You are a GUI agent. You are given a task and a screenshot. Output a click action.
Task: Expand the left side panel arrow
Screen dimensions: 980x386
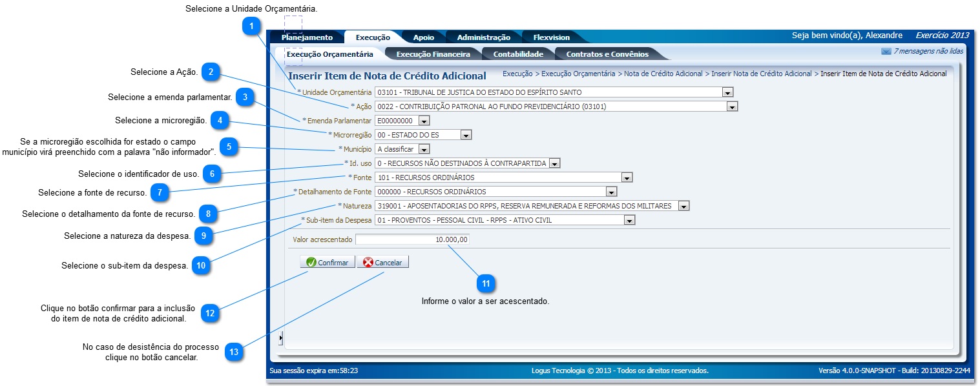pyautogui.click(x=280, y=338)
